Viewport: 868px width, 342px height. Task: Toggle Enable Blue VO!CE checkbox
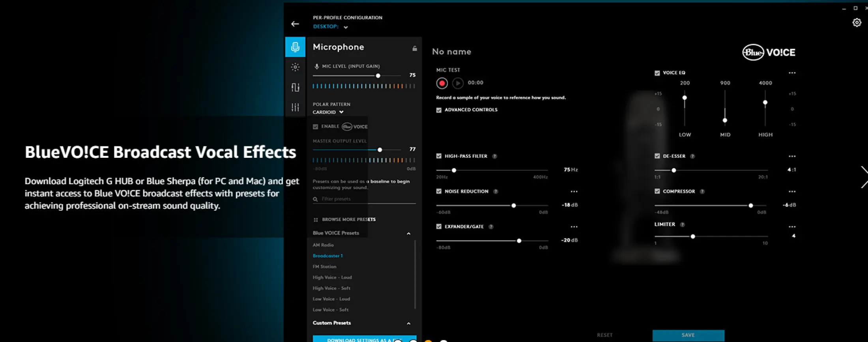[315, 127]
